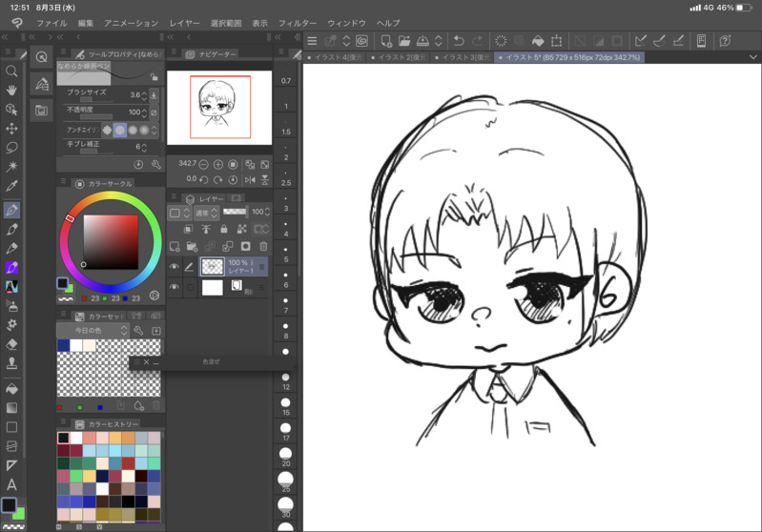Select the Auto select magic wand tool
Viewport: 762px width, 532px height.
point(11,167)
